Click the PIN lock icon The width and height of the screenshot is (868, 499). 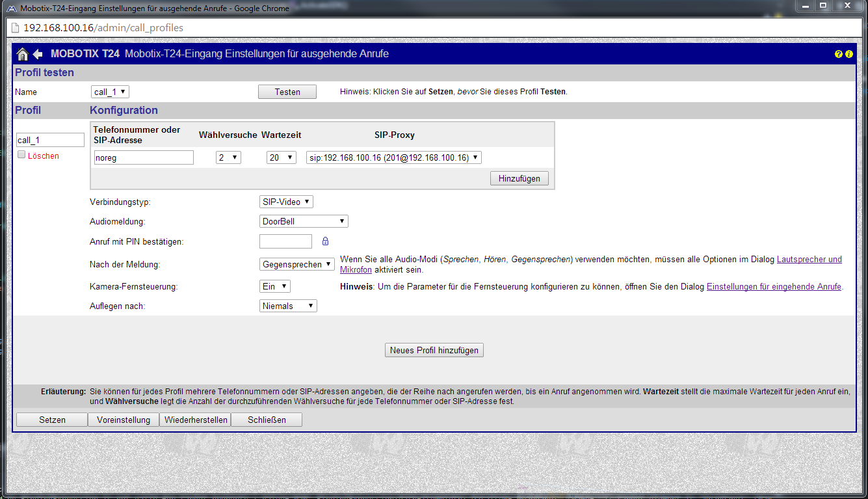coord(325,241)
